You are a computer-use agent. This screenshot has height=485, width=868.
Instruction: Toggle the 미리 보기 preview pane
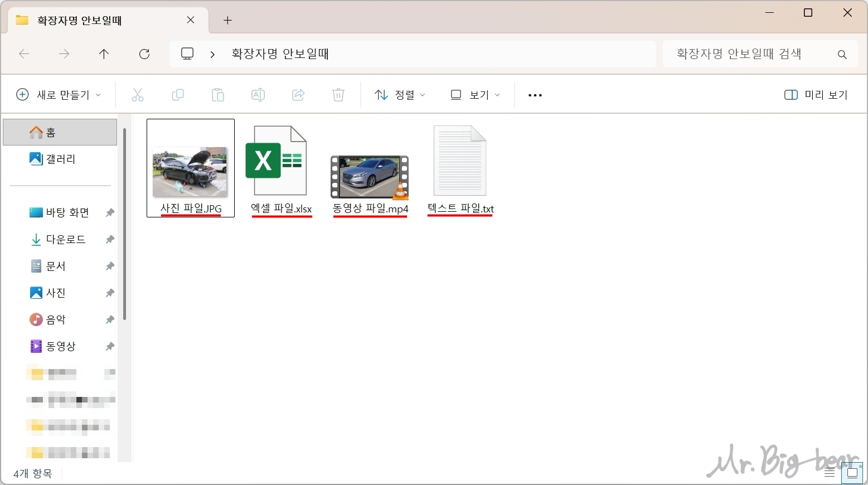(816, 95)
